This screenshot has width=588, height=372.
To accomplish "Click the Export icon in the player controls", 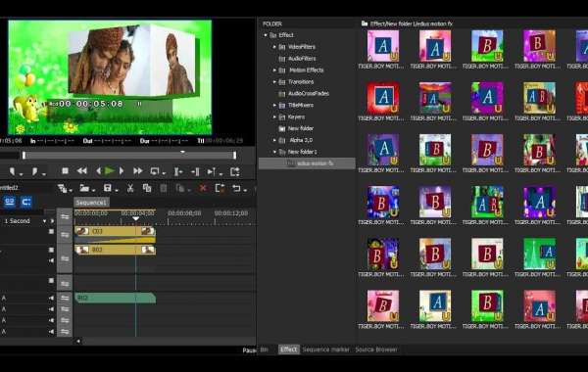I will [235, 171].
